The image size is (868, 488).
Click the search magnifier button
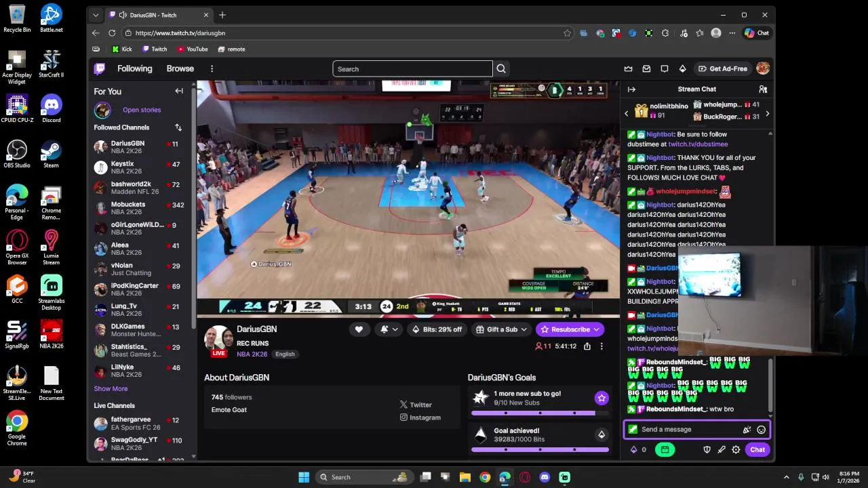tap(501, 68)
